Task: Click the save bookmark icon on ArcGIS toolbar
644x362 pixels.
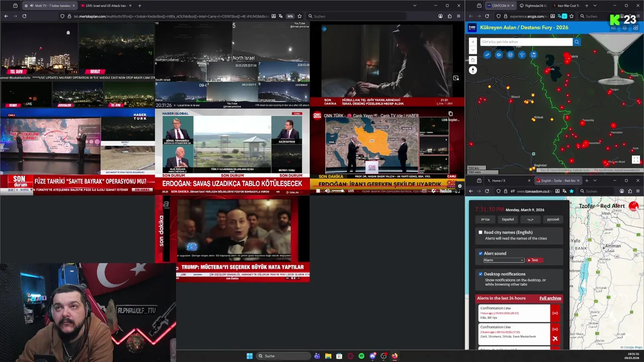Action: 533,55
